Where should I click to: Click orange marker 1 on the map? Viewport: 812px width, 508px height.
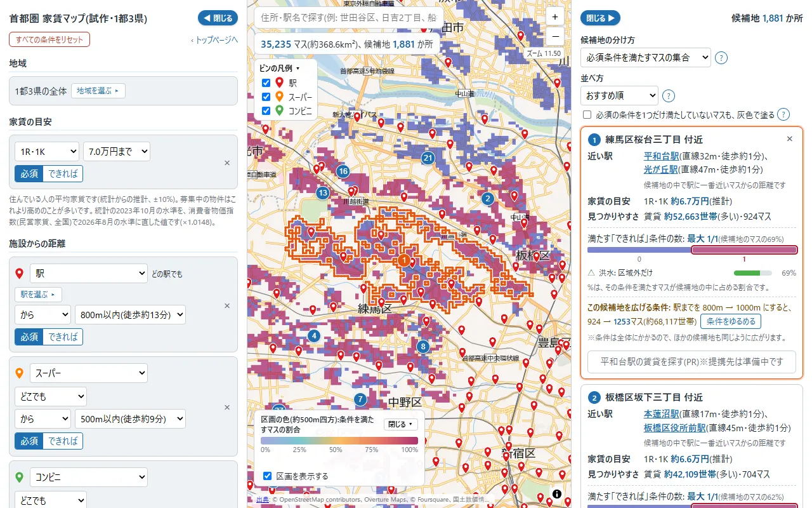click(x=403, y=260)
